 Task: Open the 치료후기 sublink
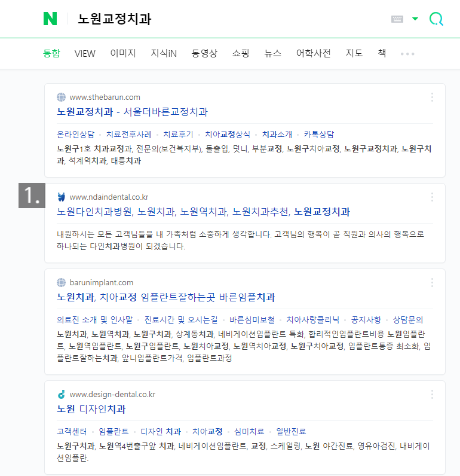[x=178, y=135]
